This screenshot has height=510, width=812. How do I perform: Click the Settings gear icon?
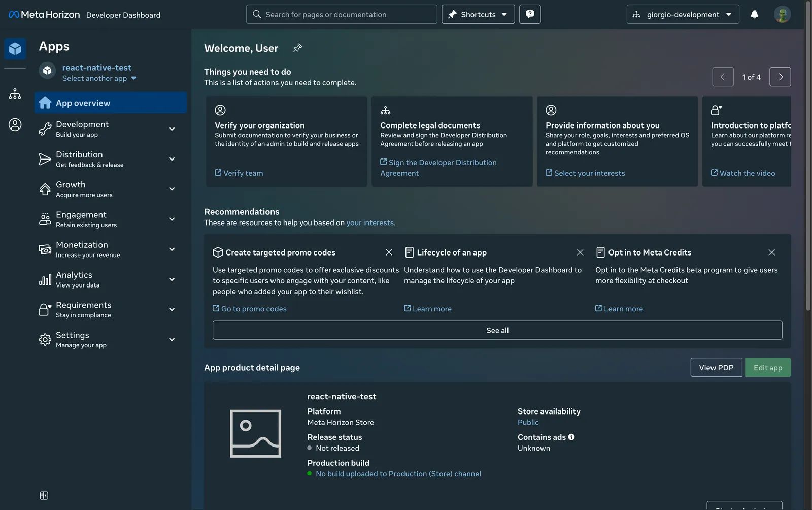[45, 340]
